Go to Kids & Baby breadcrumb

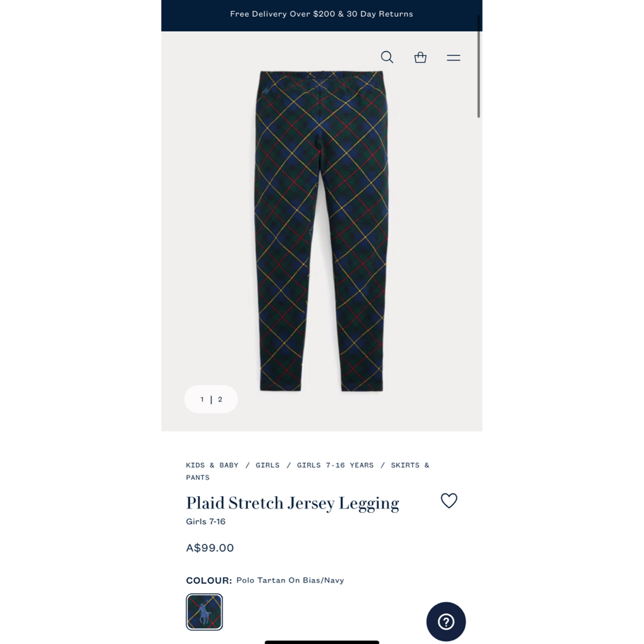(x=212, y=465)
